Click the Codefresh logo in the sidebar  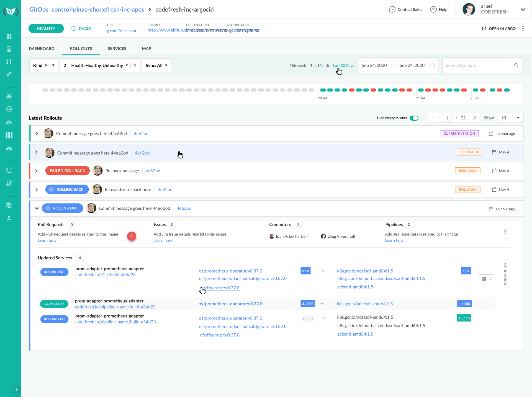click(x=11, y=11)
